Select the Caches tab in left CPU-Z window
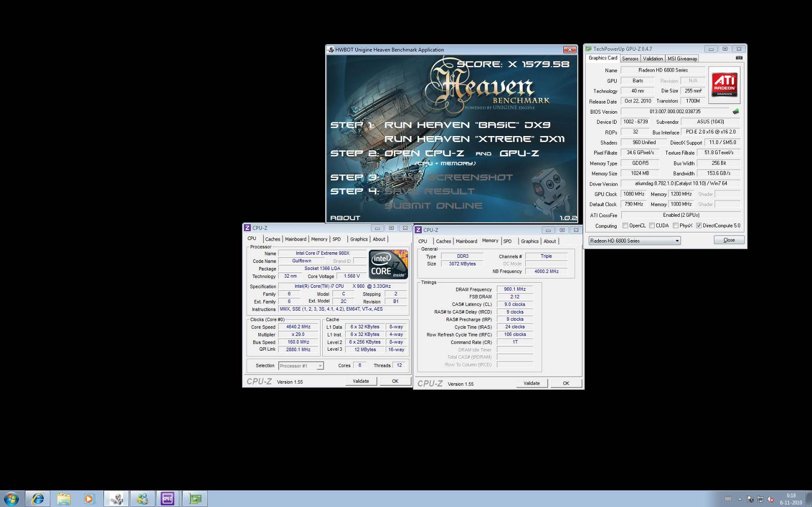Image resolution: width=812 pixels, height=507 pixels. (273, 239)
